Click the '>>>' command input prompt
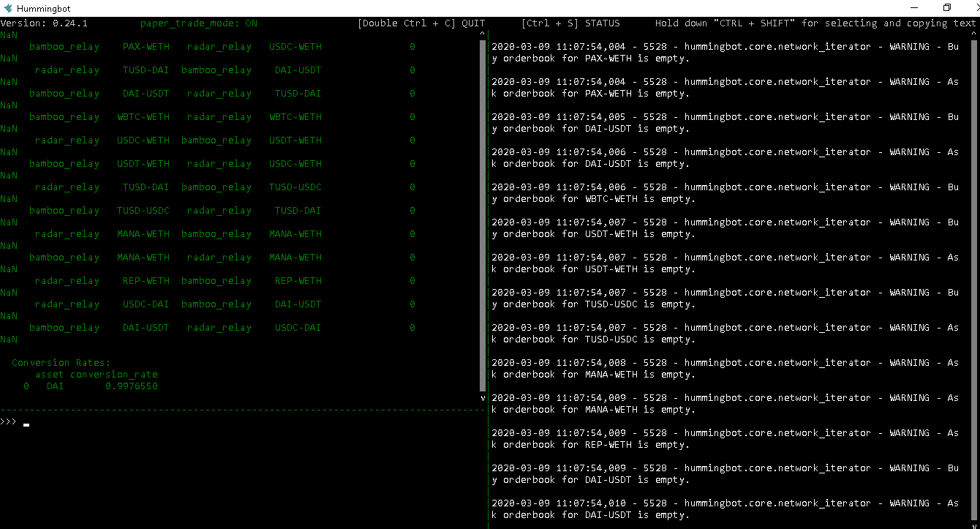Image resolution: width=980 pixels, height=529 pixels. pos(8,421)
